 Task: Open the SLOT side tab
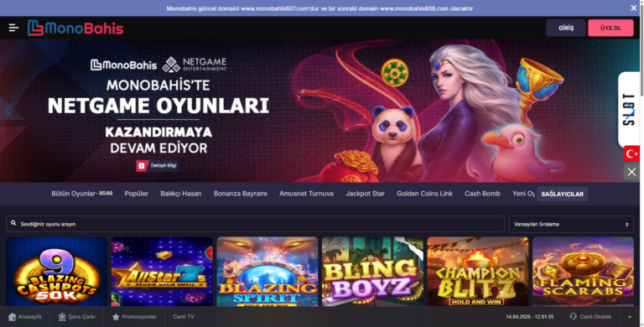[628, 109]
